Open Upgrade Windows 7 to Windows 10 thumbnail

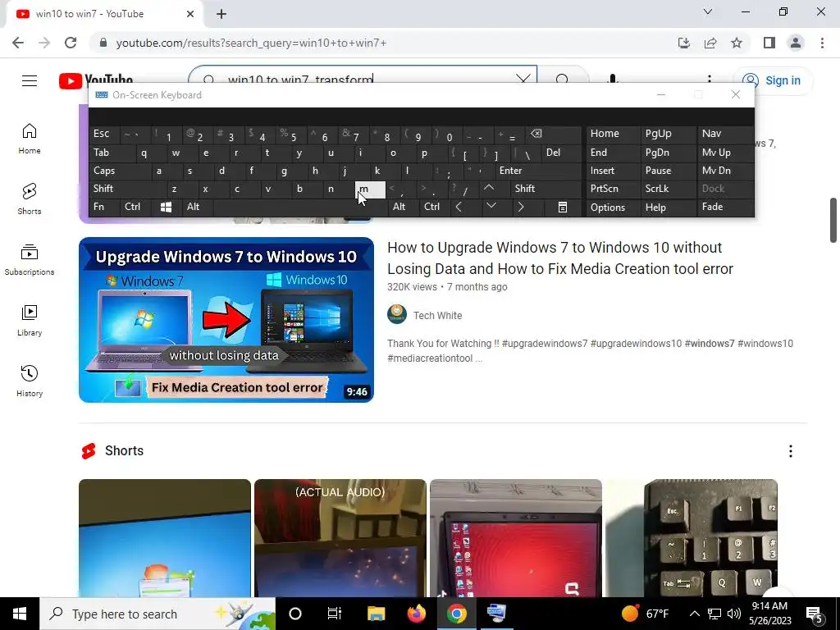[x=226, y=320]
